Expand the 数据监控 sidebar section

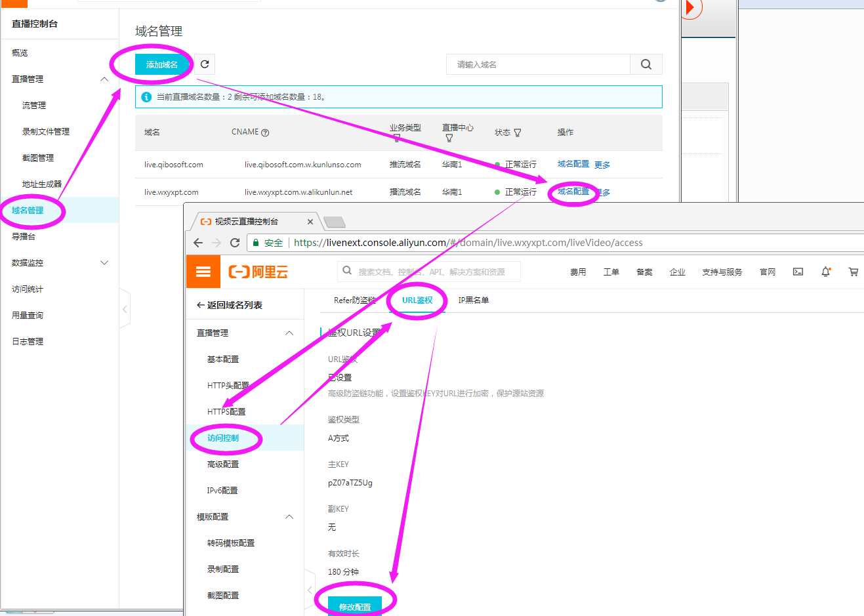(104, 263)
